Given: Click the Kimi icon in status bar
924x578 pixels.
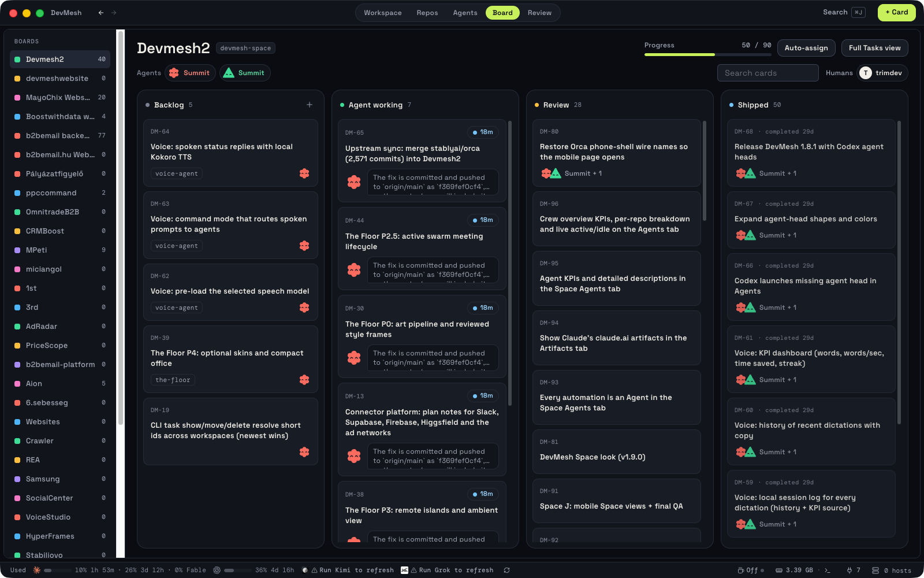Looking at the screenshot, I should [x=305, y=570].
